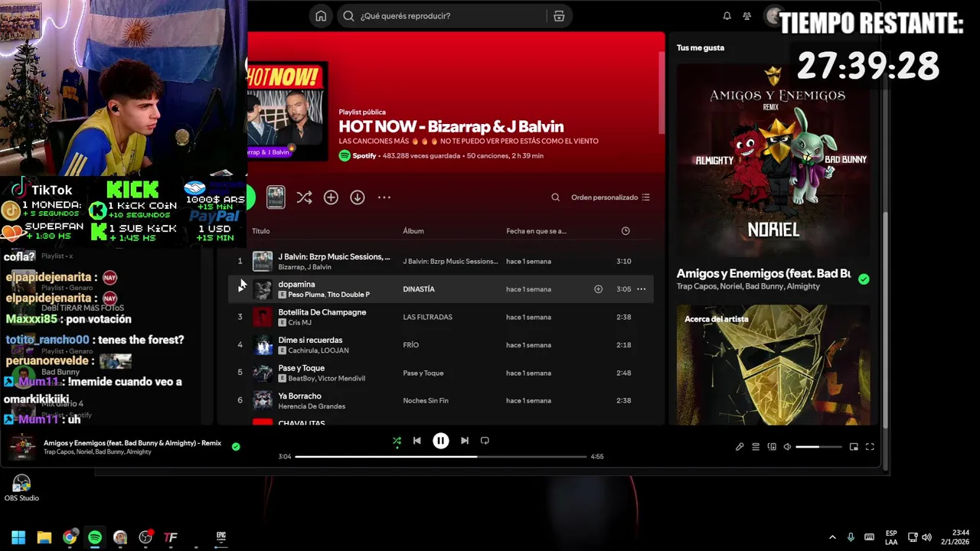Show lyrics with the microphone icon
The image size is (980, 551).
tap(740, 447)
